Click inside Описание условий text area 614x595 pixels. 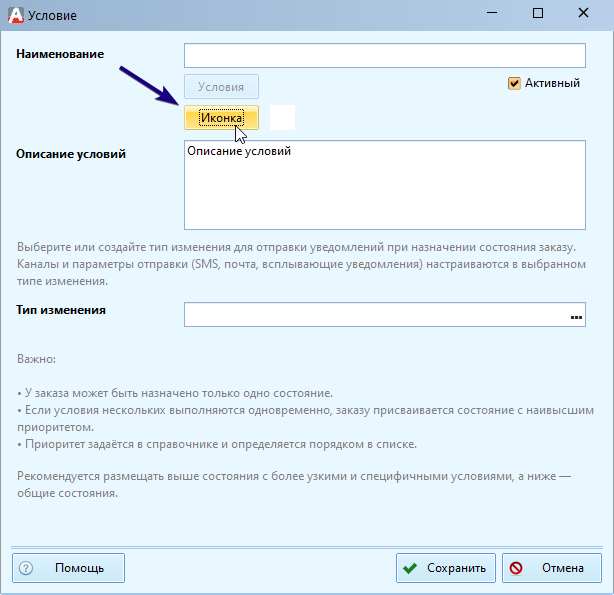pyautogui.click(x=385, y=185)
